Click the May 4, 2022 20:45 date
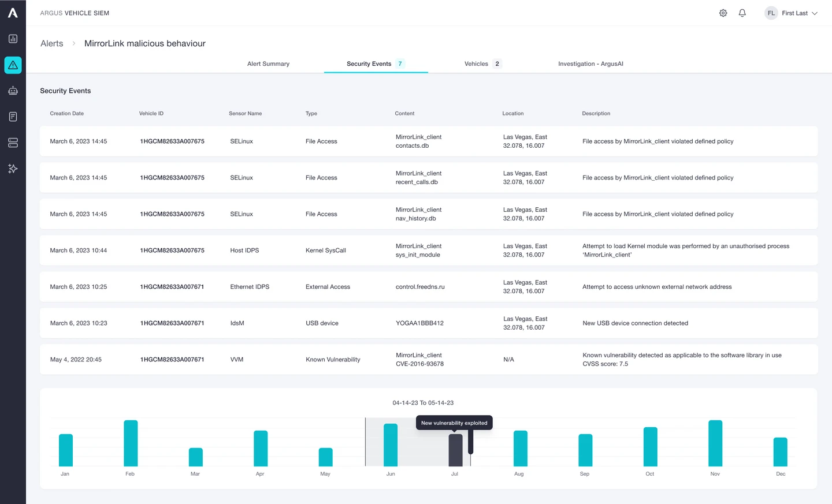The image size is (832, 504). 76,360
